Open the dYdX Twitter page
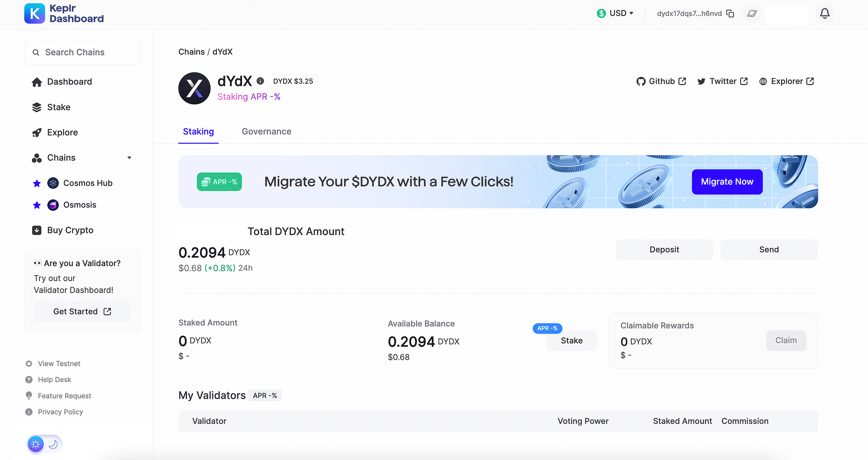Image resolution: width=868 pixels, height=460 pixels. (x=722, y=81)
